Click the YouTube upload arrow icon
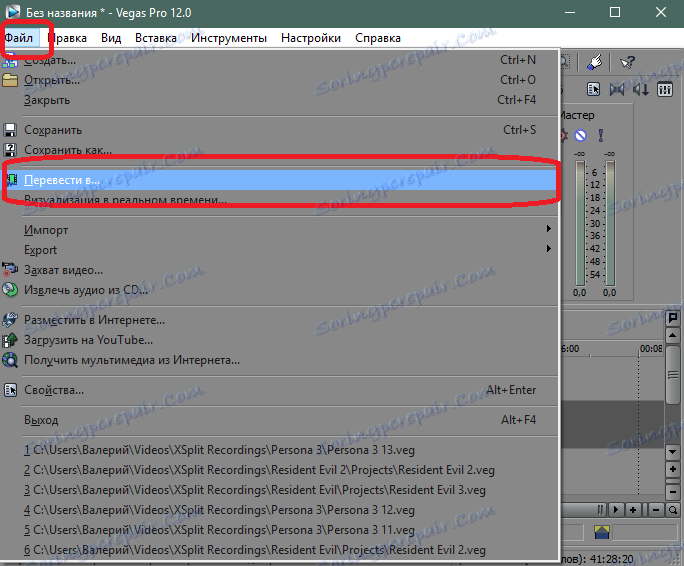Screen dimensions: 684x566 pos(10,340)
